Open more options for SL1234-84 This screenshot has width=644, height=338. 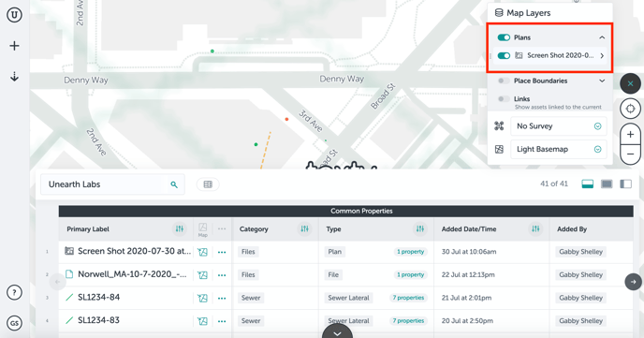click(222, 298)
